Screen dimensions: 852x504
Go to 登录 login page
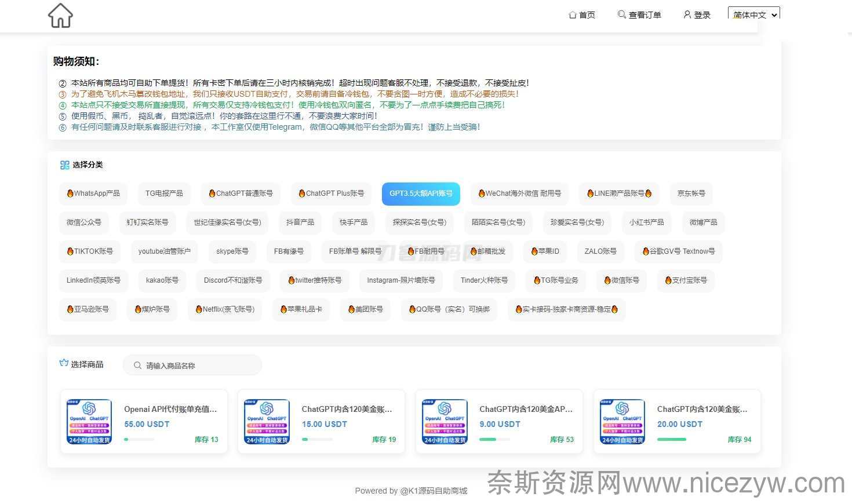pyautogui.click(x=697, y=14)
